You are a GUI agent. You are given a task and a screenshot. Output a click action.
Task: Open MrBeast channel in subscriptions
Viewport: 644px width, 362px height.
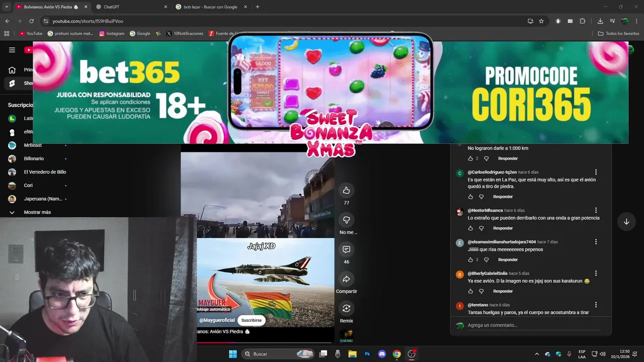(38, 145)
